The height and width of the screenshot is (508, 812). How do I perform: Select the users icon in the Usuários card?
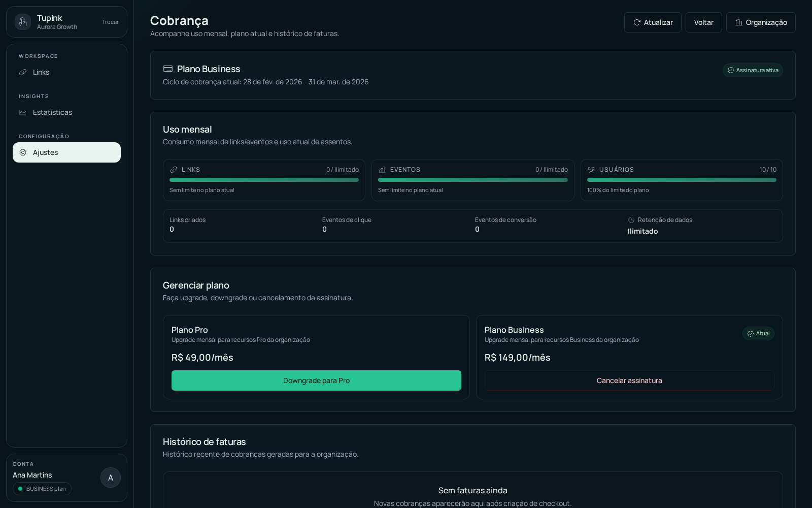point(591,170)
